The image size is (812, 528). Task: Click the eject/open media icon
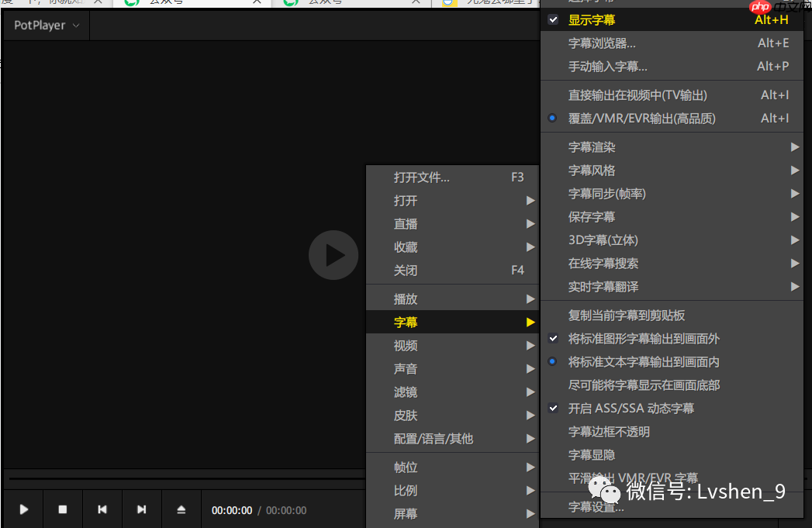tap(181, 509)
